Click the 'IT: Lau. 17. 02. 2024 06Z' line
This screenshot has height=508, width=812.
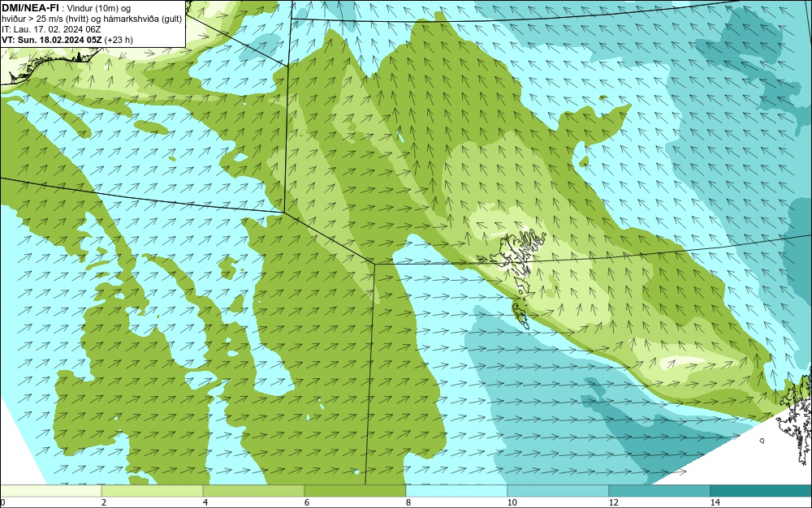tap(51, 29)
